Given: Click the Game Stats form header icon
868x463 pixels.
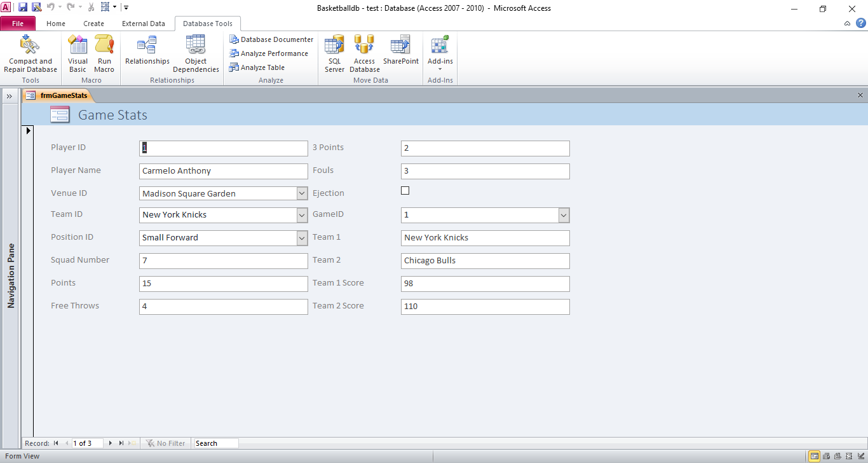Looking at the screenshot, I should pyautogui.click(x=60, y=114).
